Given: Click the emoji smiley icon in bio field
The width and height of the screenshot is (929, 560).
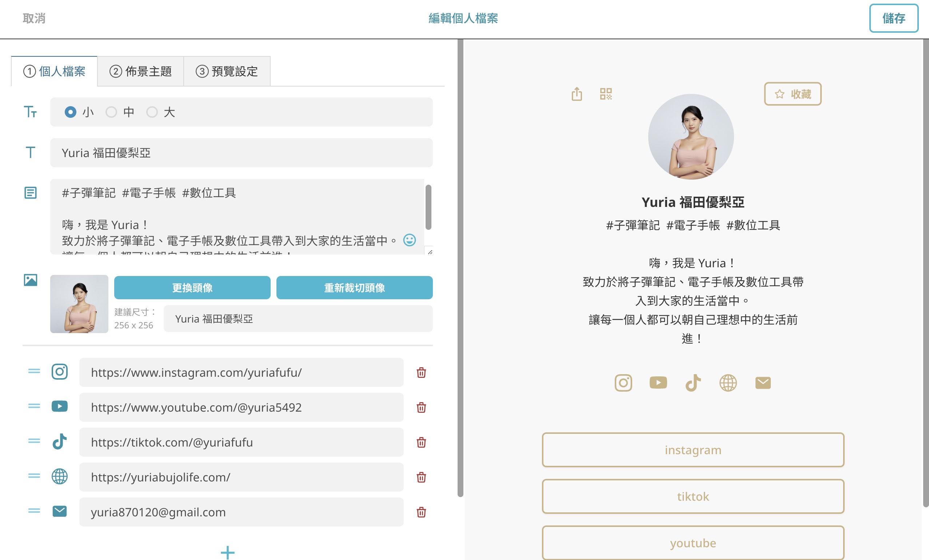Looking at the screenshot, I should click(x=410, y=240).
